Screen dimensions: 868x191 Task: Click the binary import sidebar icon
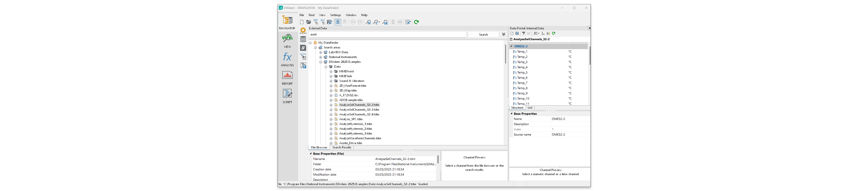303,56
